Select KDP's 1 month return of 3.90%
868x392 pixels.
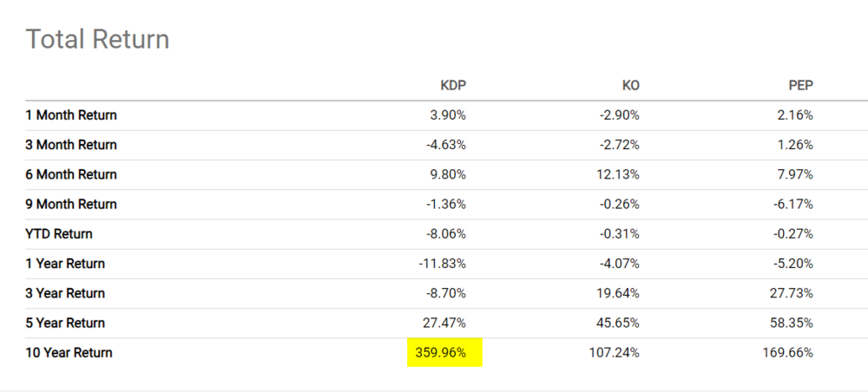coord(449,115)
